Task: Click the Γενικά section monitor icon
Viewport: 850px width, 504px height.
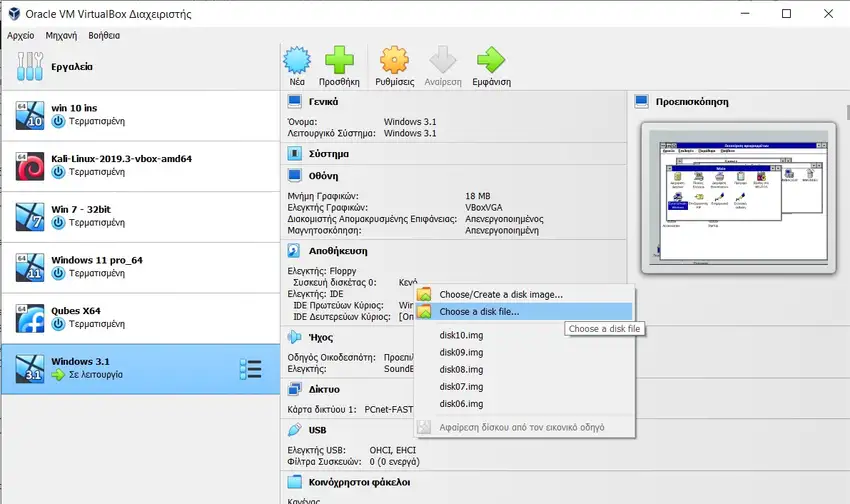Action: 294,101
